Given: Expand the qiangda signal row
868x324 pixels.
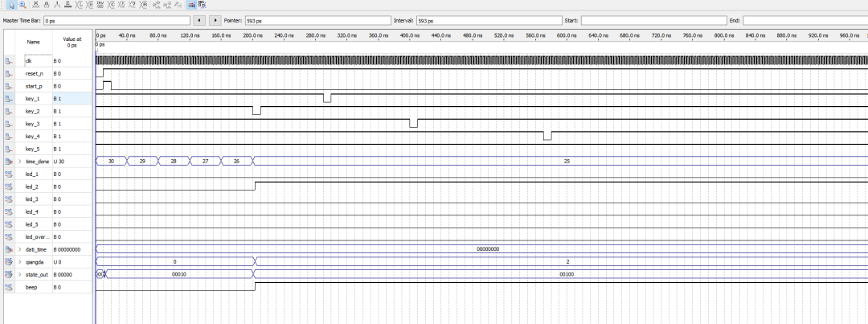Looking at the screenshot, I should (20, 262).
